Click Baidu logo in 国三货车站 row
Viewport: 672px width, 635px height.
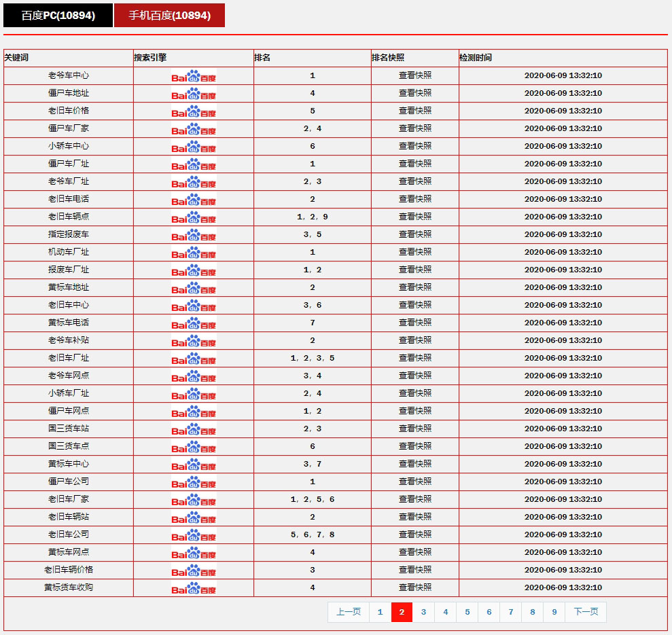point(194,429)
